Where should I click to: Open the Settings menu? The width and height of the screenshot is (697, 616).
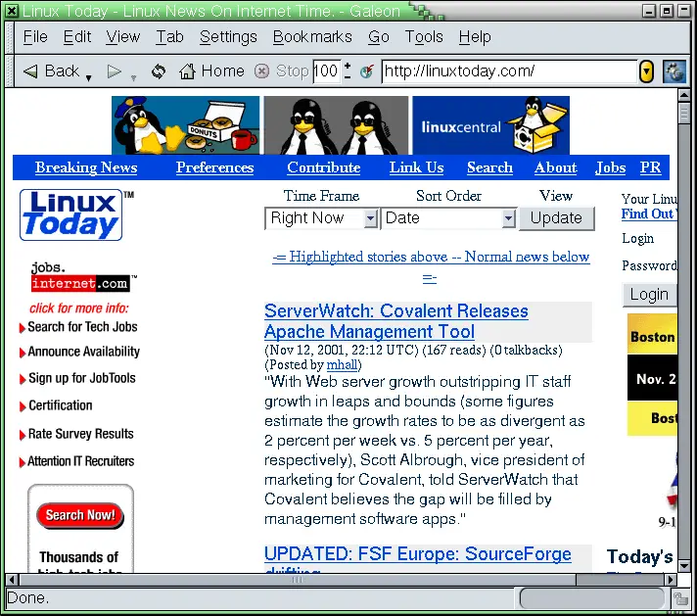(x=228, y=36)
